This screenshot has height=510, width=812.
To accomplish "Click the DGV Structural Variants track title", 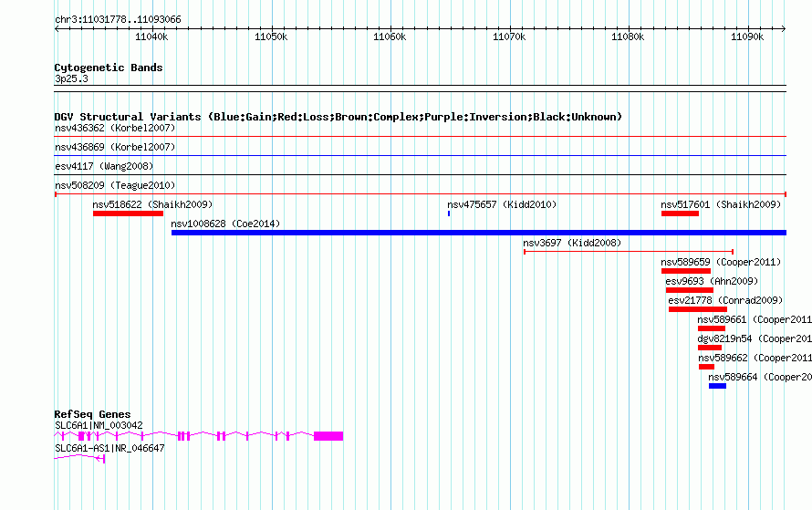I will click(x=338, y=117).
